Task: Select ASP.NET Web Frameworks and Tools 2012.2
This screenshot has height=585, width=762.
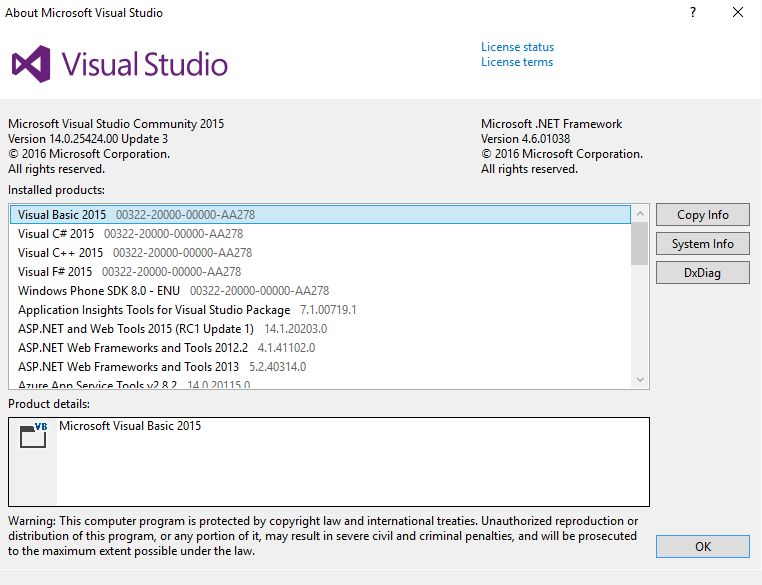Action: coord(320,347)
